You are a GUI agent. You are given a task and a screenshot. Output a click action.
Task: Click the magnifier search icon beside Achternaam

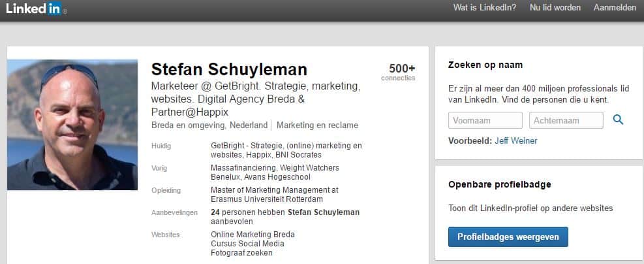(x=618, y=120)
